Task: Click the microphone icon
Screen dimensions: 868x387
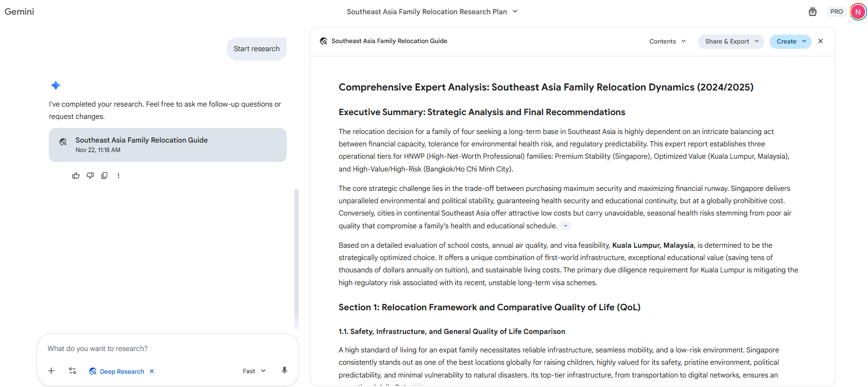Action: (x=284, y=370)
